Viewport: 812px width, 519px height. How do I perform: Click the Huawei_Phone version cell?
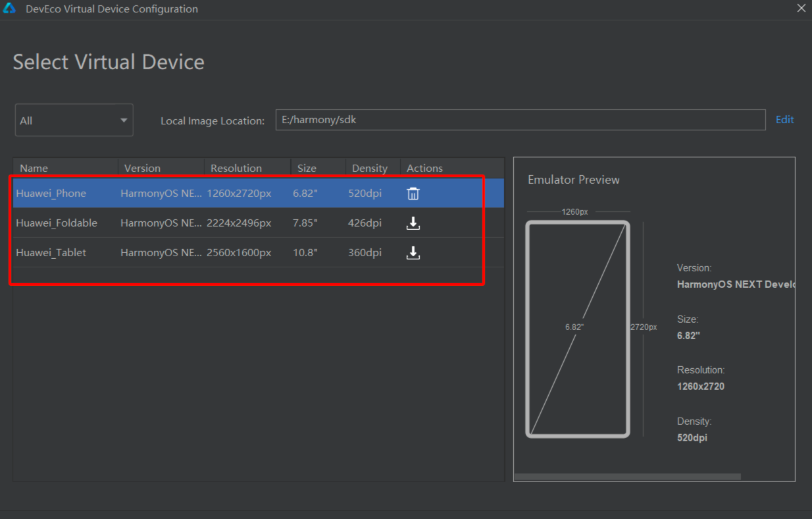coord(161,194)
